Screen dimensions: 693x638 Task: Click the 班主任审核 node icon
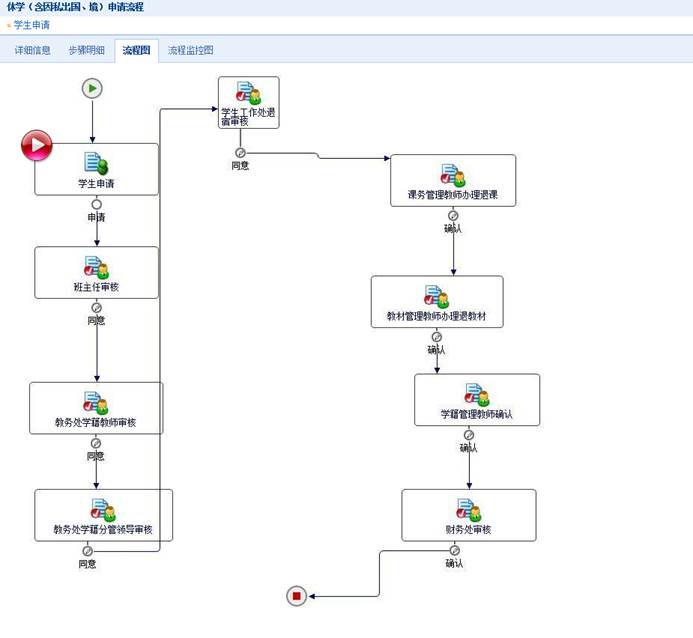[96, 267]
